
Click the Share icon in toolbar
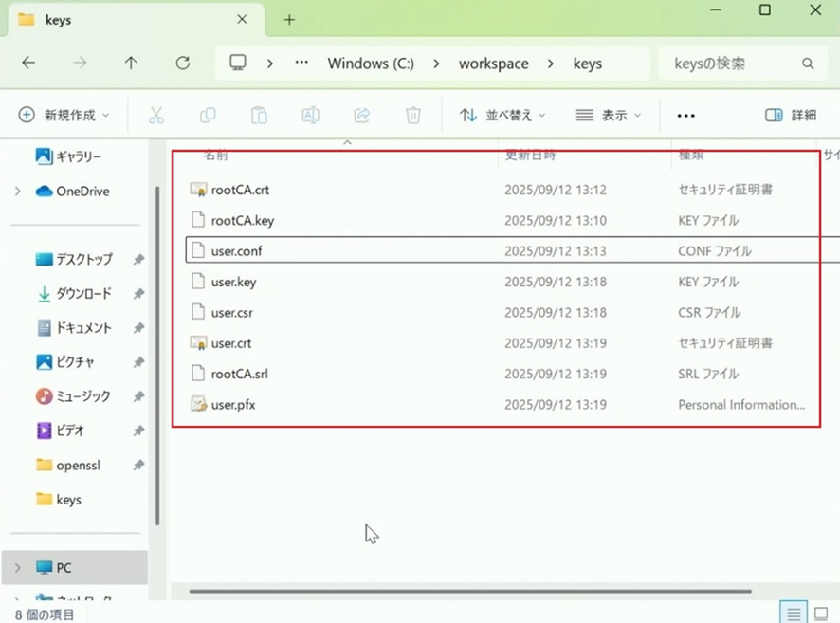coord(361,115)
